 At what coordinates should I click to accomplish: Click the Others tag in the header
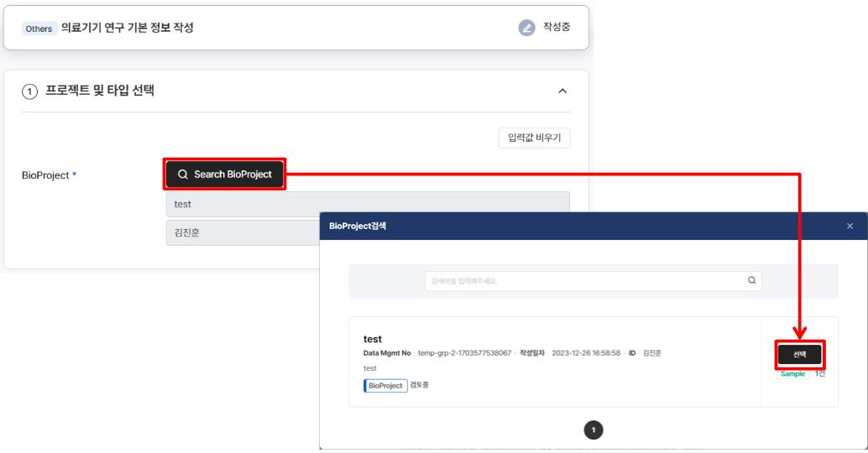(40, 29)
